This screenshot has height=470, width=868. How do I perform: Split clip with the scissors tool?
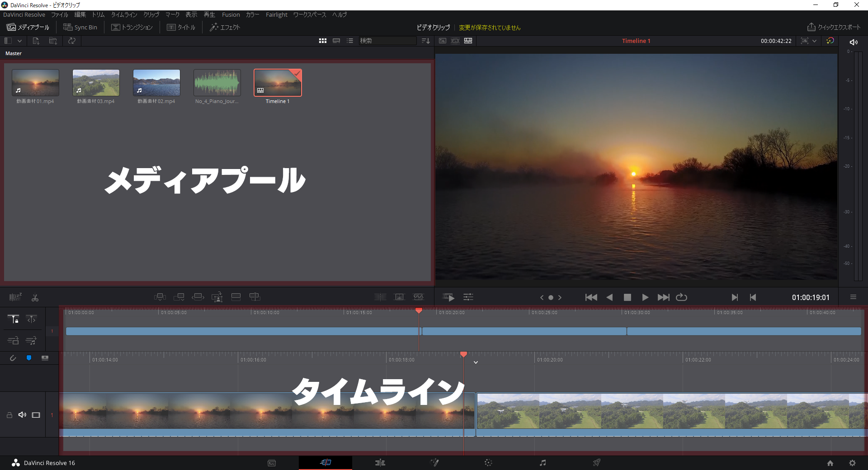click(x=35, y=297)
